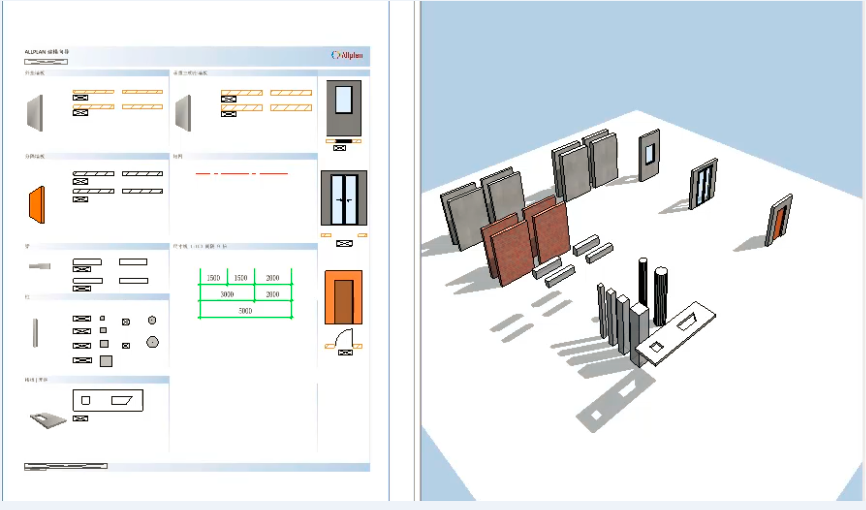866x510 pixels.
Task: Select the orange wall panel preview on sheet
Action: (x=36, y=203)
